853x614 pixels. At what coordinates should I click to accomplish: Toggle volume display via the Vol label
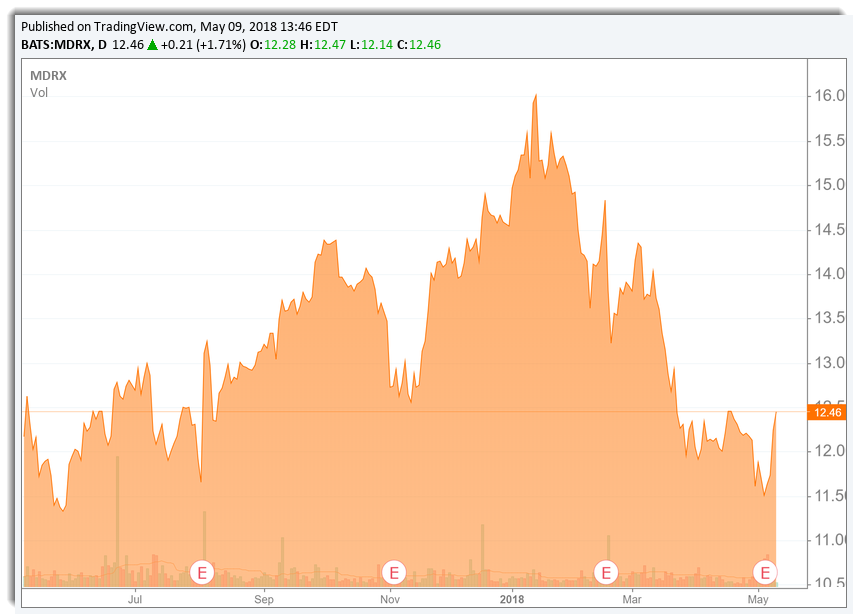(39, 93)
